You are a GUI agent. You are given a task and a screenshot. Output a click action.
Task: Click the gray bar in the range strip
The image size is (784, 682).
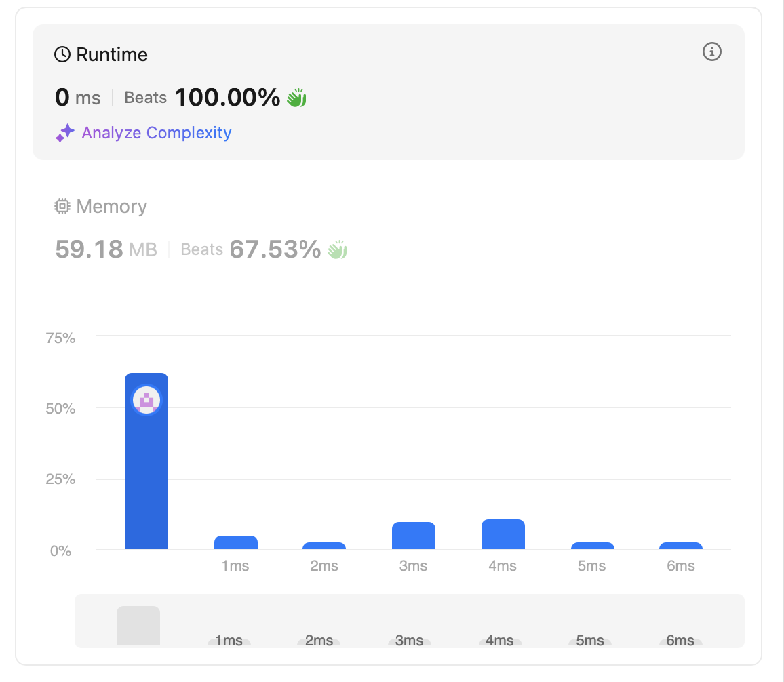(x=138, y=625)
